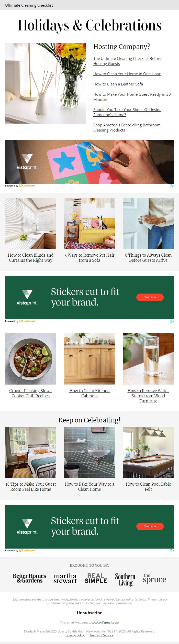Open How to Clean Your Home in One Hour
Screen dimensions: 179x644
(127, 74)
